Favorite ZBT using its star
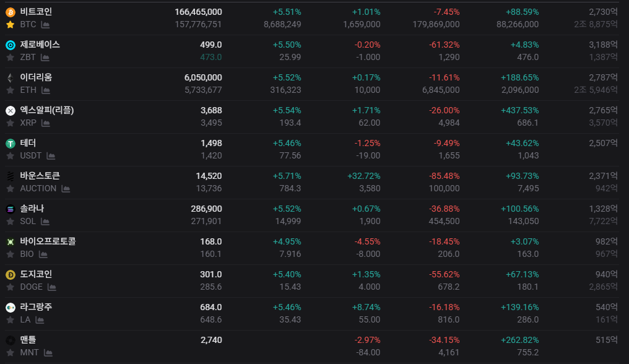Screen dimensions: 629x364 [10, 58]
